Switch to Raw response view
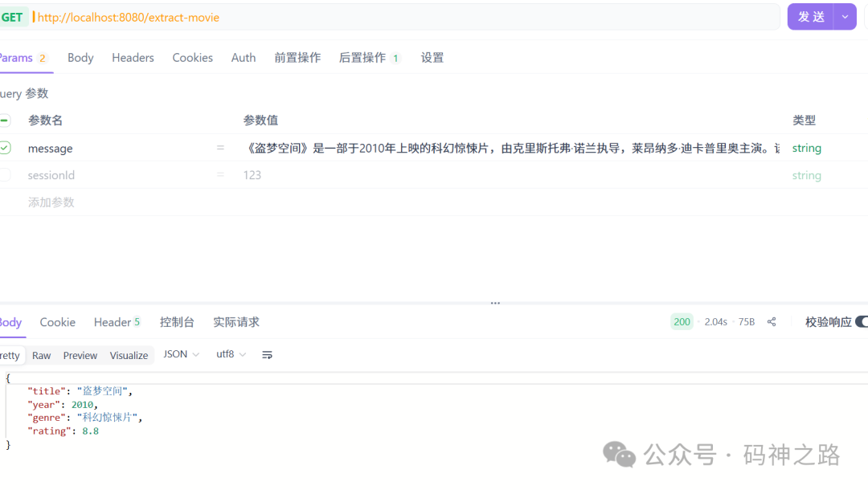Screen dimensions: 868x490 tap(41, 355)
